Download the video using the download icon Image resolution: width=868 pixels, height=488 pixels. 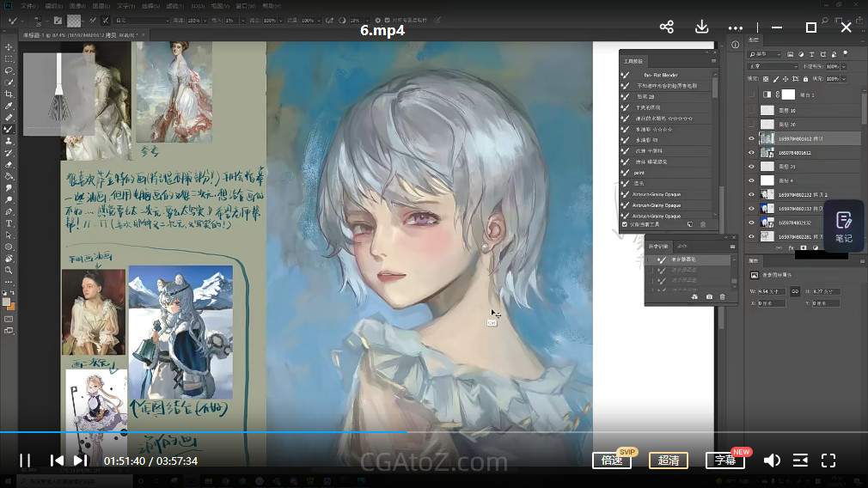pyautogui.click(x=701, y=27)
